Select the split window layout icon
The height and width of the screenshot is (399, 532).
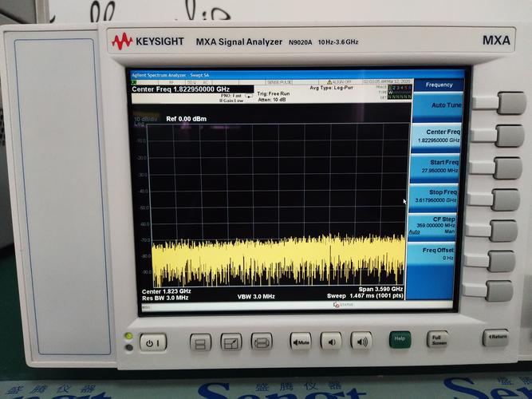[x=200, y=342]
